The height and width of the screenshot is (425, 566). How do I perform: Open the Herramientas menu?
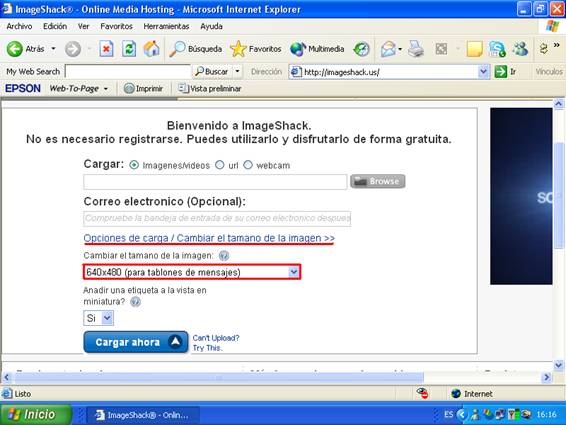pyautogui.click(x=166, y=26)
